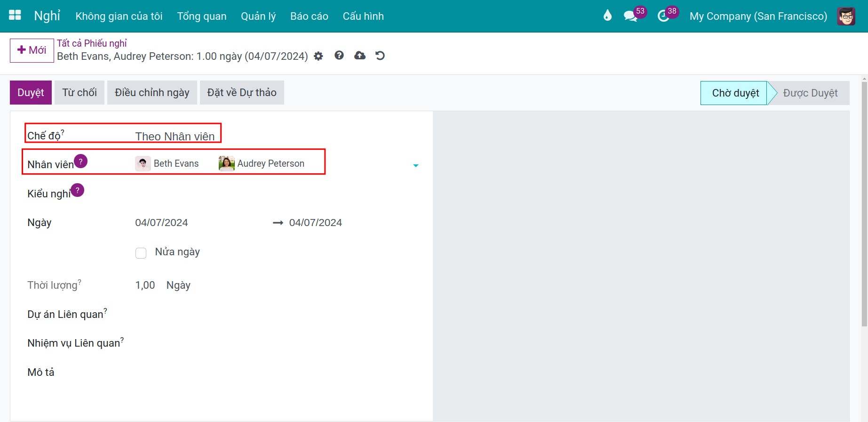This screenshot has width=868, height=422.
Task: Go back via the Tất cả Phiếu nghỉ breadcrumb
Action: point(92,43)
